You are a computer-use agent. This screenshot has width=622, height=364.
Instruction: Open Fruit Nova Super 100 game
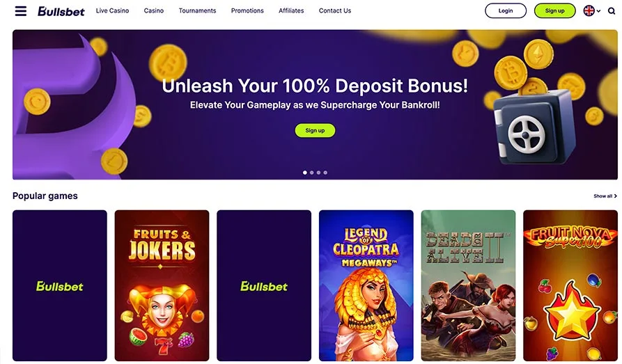click(x=570, y=285)
